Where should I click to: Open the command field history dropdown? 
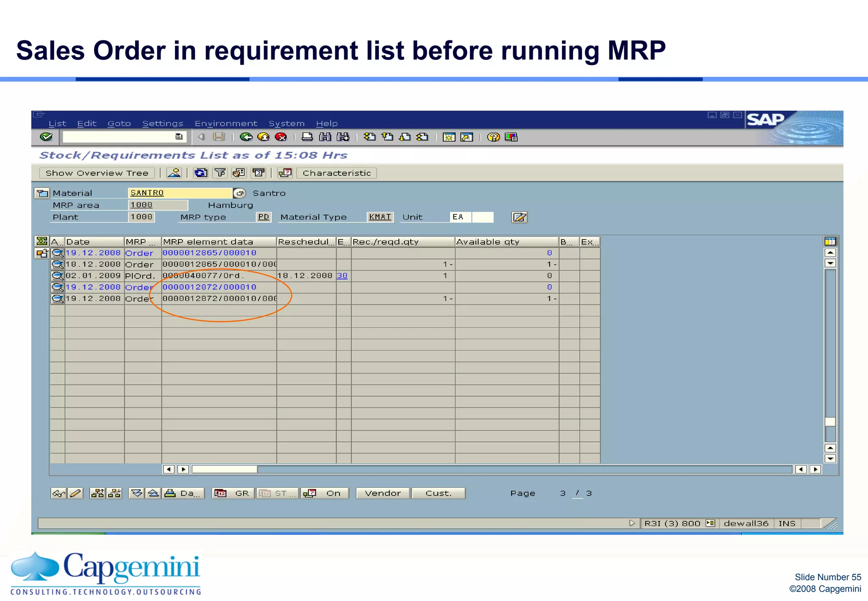click(179, 137)
